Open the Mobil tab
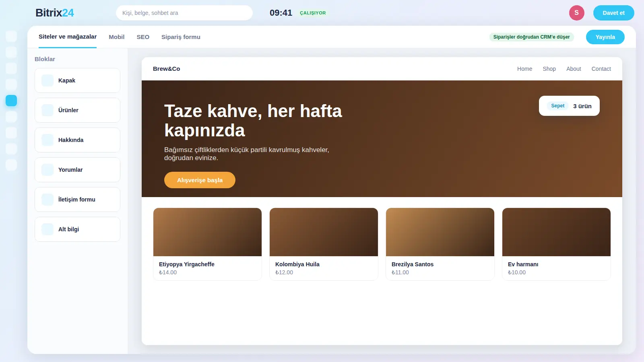The height and width of the screenshot is (362, 644). pyautogui.click(x=116, y=37)
